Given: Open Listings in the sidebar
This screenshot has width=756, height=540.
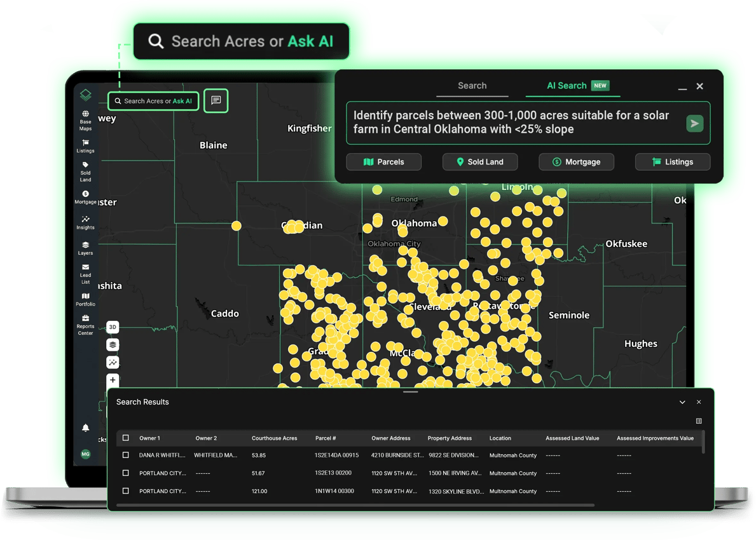Looking at the screenshot, I should tap(85, 146).
